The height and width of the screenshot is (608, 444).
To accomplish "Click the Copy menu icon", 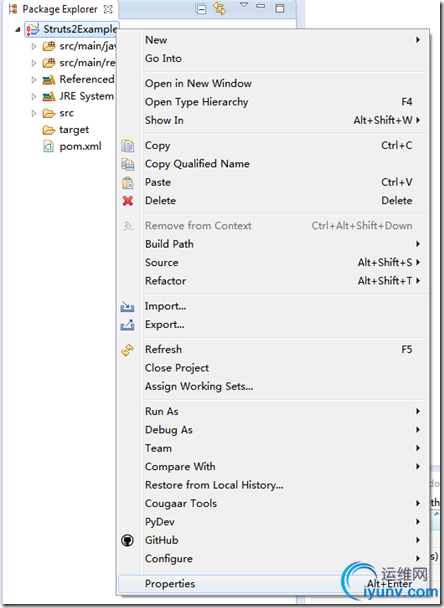I will tap(128, 146).
